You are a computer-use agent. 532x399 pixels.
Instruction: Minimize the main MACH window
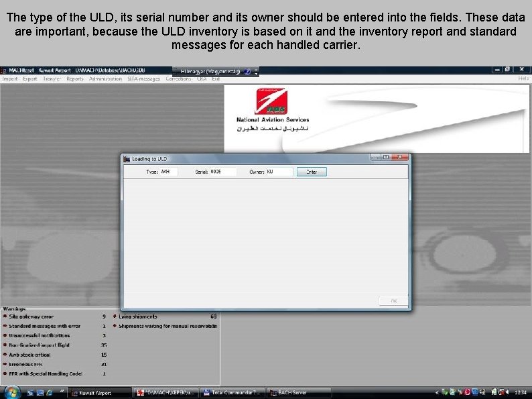(x=497, y=69)
